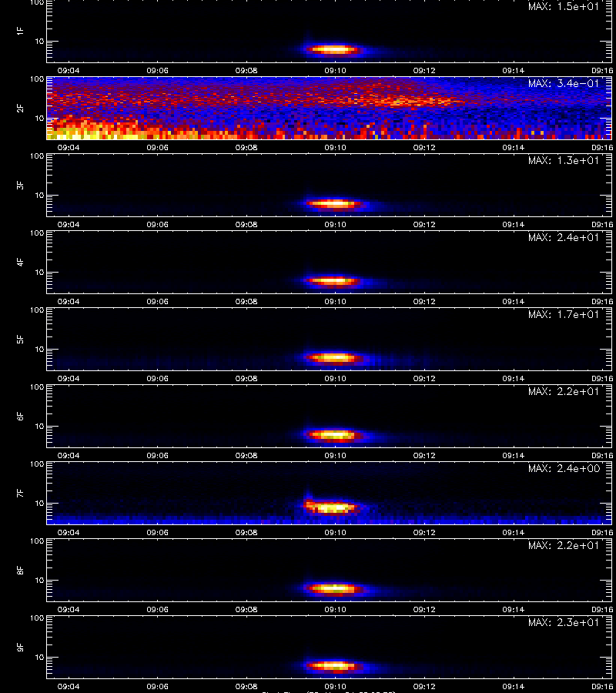Click the bright burst in the 3F spectrogram

[x=334, y=204]
